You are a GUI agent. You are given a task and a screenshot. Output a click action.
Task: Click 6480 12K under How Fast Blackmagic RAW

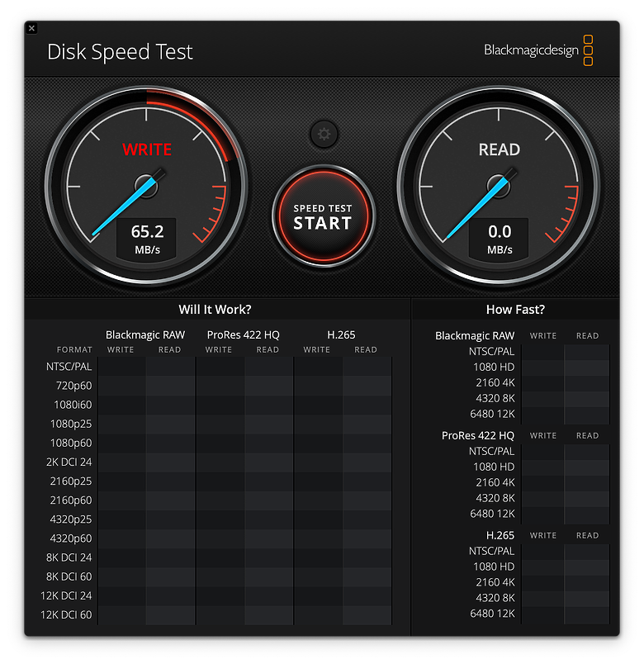coord(492,414)
